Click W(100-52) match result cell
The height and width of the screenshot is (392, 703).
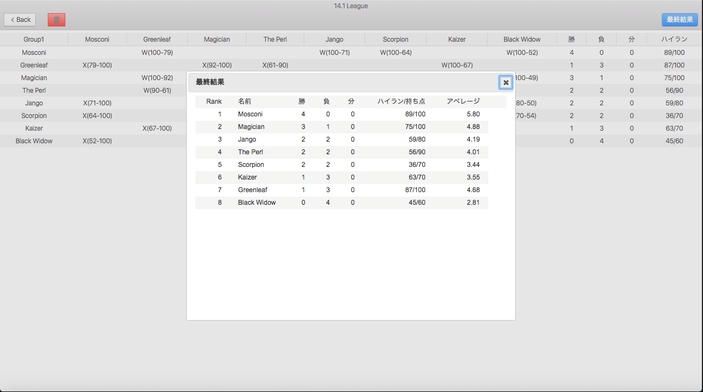click(522, 52)
